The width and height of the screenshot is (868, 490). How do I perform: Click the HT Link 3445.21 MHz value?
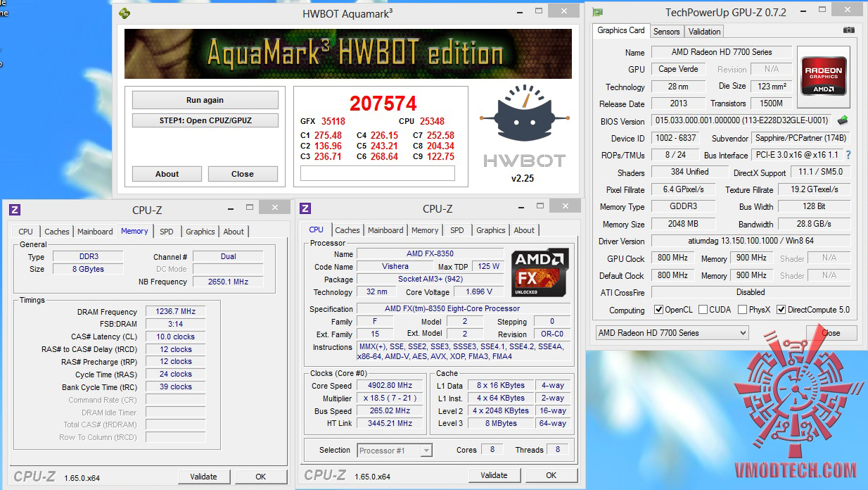[x=390, y=423]
